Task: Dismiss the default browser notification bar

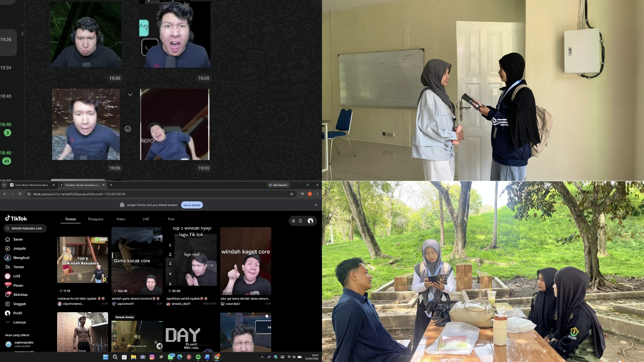Action: pyautogui.click(x=316, y=205)
